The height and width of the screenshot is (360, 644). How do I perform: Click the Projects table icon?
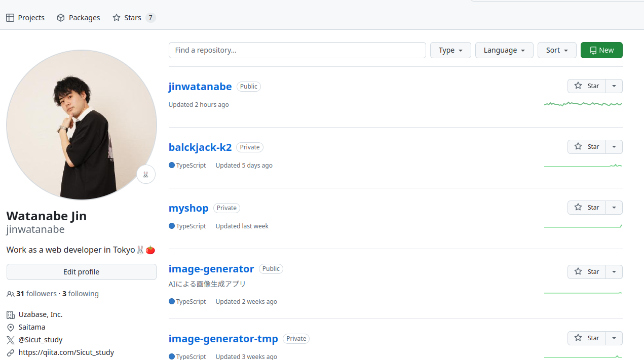coord(10,18)
